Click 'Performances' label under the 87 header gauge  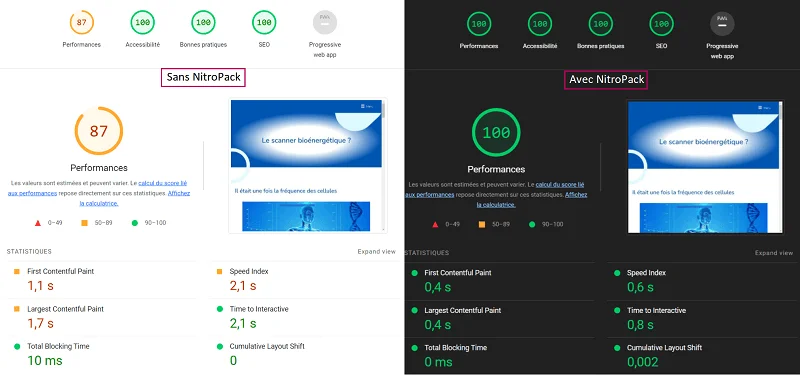(x=82, y=44)
